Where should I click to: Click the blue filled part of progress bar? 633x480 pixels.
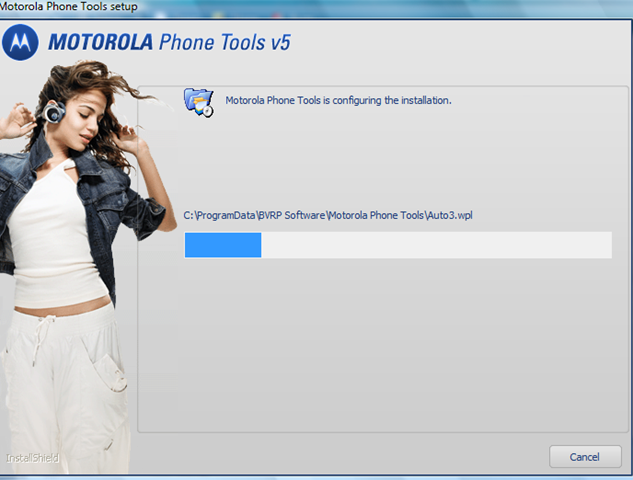click(x=223, y=245)
